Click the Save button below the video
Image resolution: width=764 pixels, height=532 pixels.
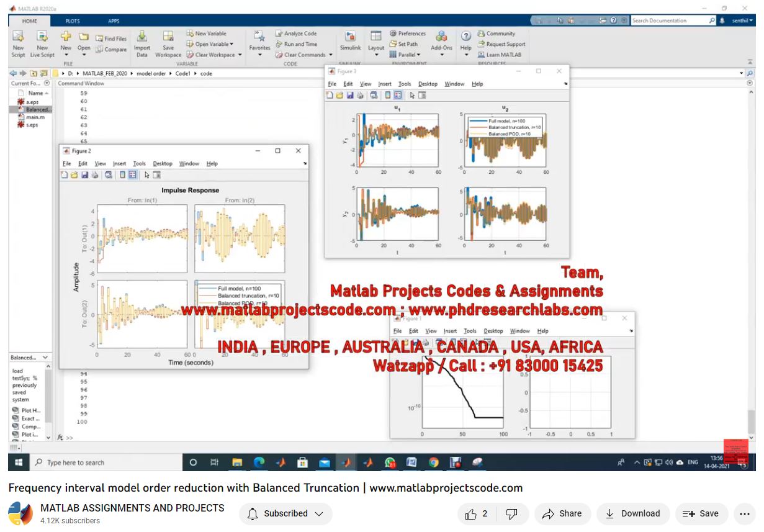coord(700,514)
